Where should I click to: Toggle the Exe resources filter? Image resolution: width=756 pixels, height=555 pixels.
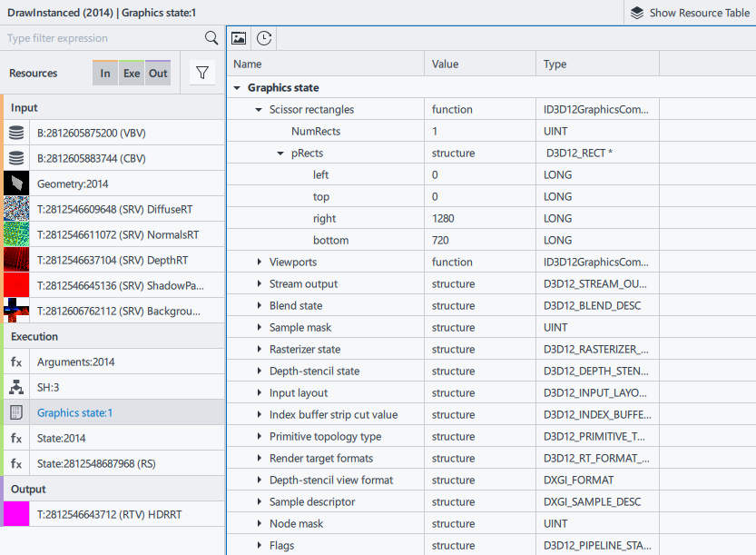point(132,74)
